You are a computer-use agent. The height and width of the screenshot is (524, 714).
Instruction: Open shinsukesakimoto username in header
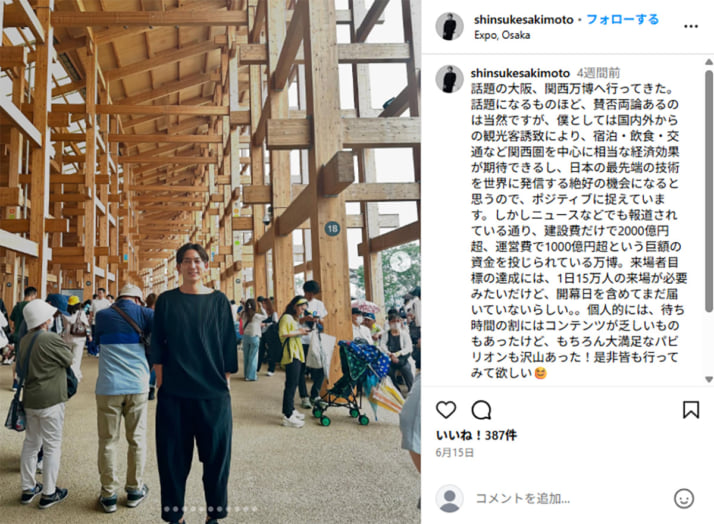[x=524, y=20]
